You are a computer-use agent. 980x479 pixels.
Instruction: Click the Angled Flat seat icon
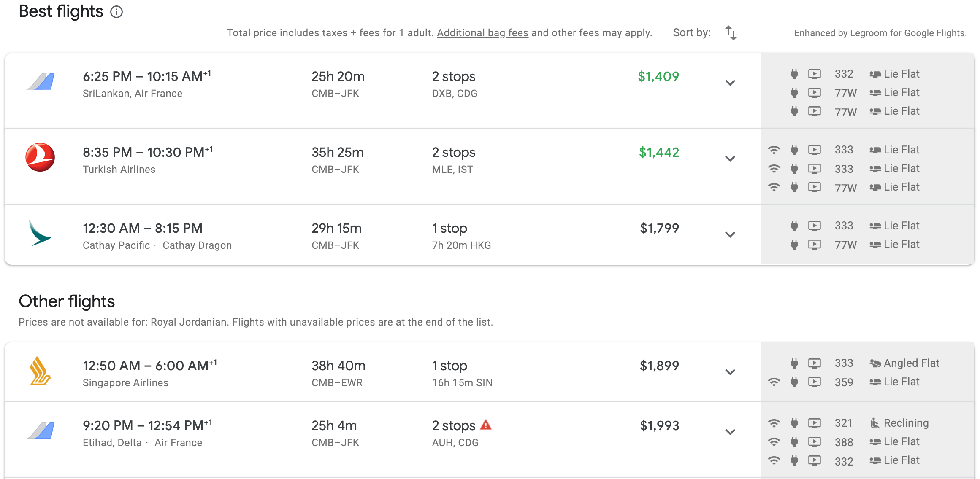coord(875,363)
